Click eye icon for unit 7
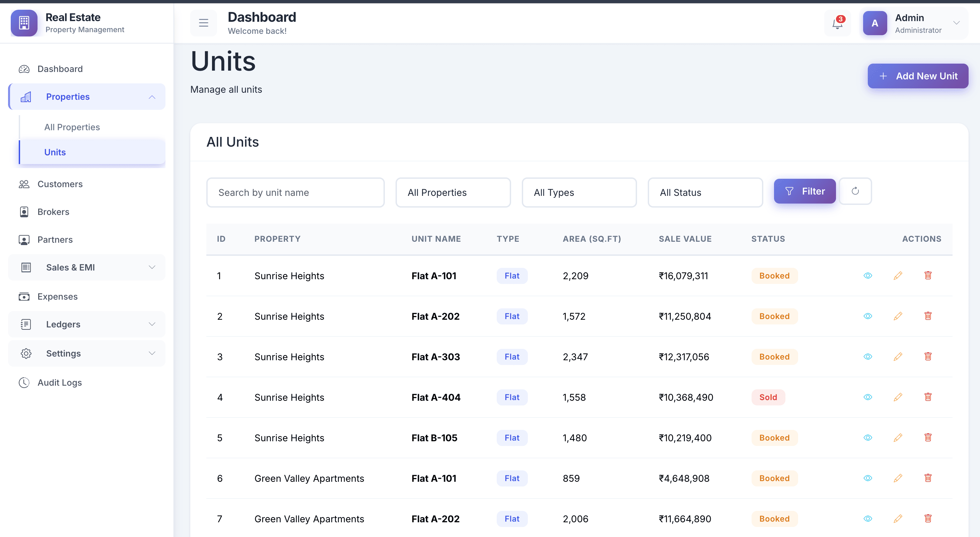The height and width of the screenshot is (537, 980). [868, 519]
